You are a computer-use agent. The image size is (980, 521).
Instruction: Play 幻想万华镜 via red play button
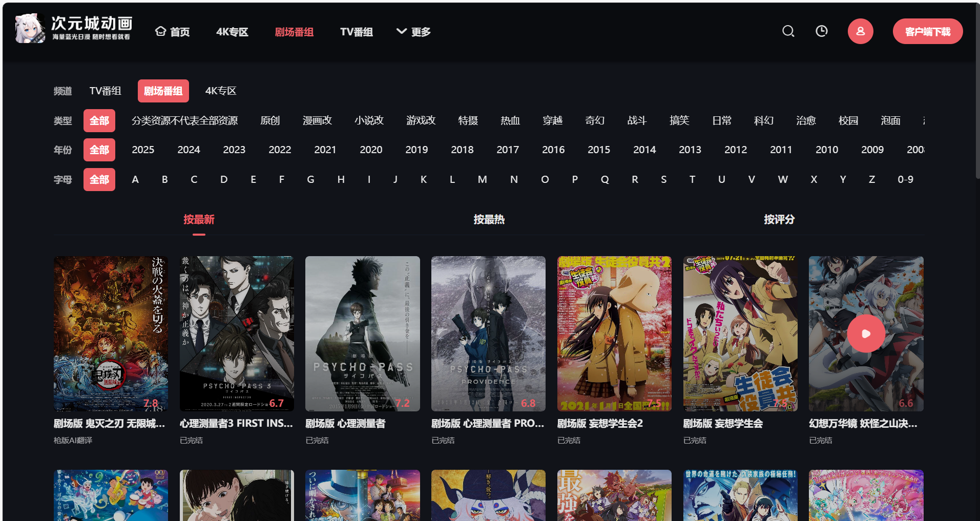pyautogui.click(x=866, y=334)
